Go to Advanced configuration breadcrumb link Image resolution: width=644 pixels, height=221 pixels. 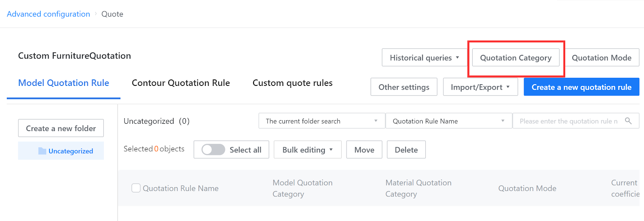(48, 14)
